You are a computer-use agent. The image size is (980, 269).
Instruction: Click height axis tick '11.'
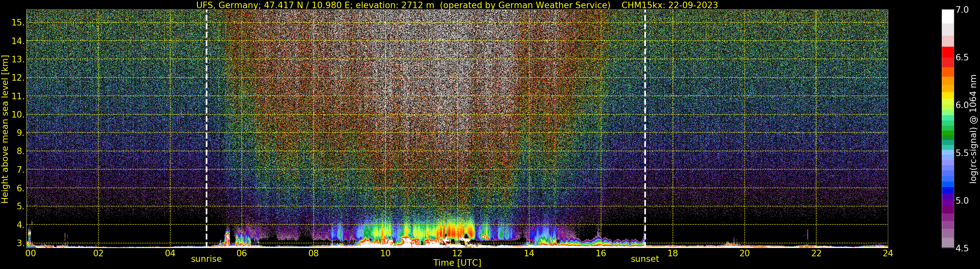[x=18, y=96]
